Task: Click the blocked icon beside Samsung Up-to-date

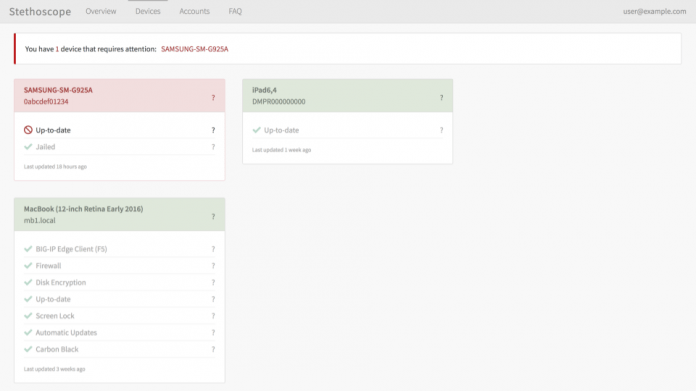Action: coord(28,130)
